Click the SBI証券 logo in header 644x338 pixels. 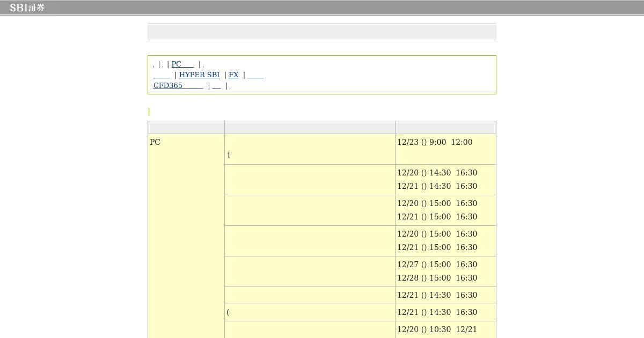coord(27,8)
